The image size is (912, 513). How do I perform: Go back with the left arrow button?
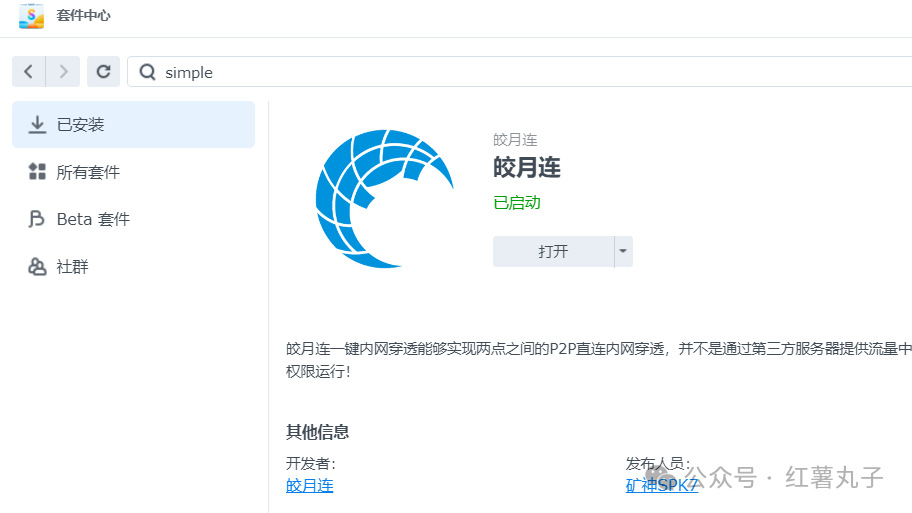pyautogui.click(x=28, y=72)
